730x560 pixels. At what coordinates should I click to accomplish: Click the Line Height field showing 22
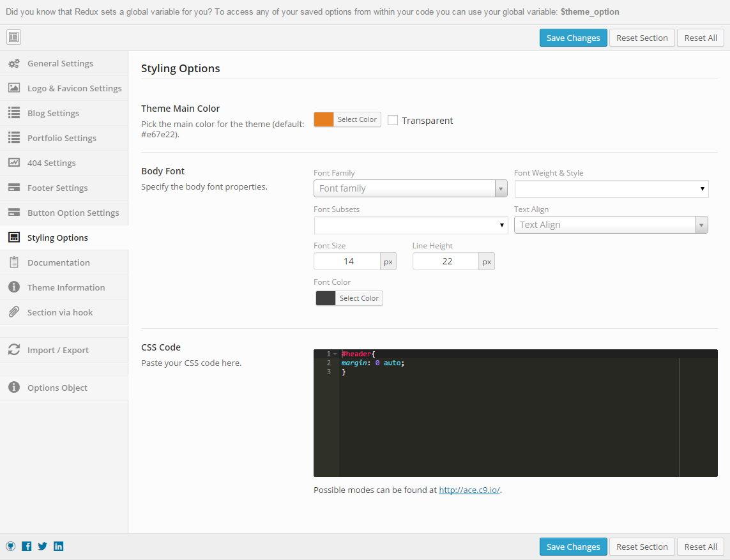446,261
